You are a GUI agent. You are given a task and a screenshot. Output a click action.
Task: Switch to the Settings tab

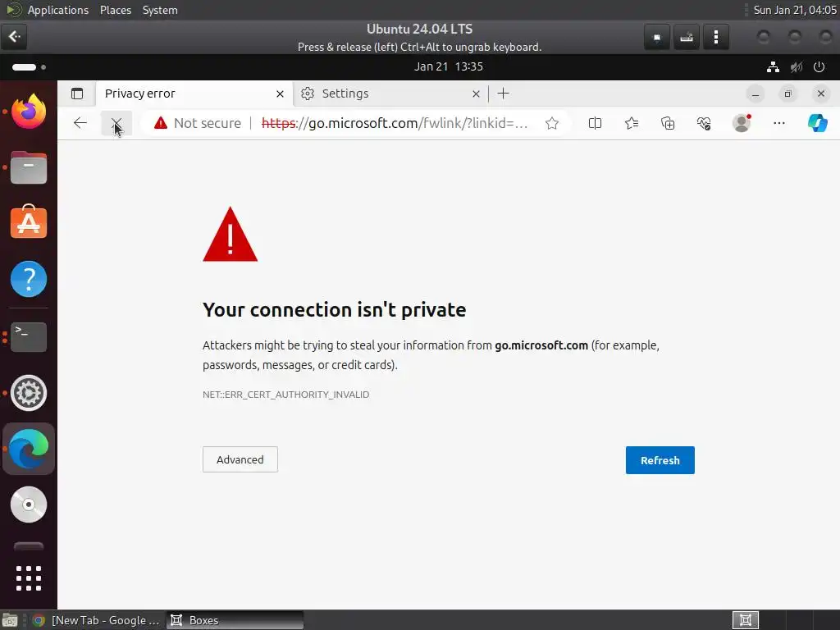point(390,94)
